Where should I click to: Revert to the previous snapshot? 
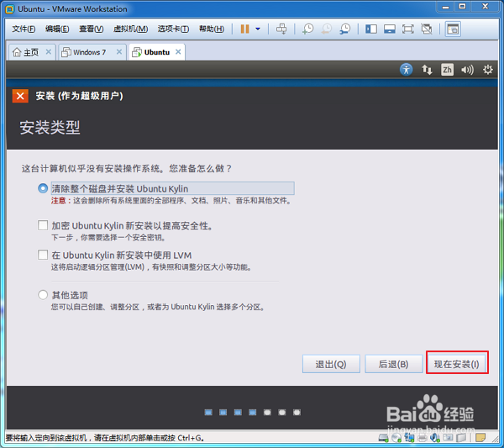point(327,29)
